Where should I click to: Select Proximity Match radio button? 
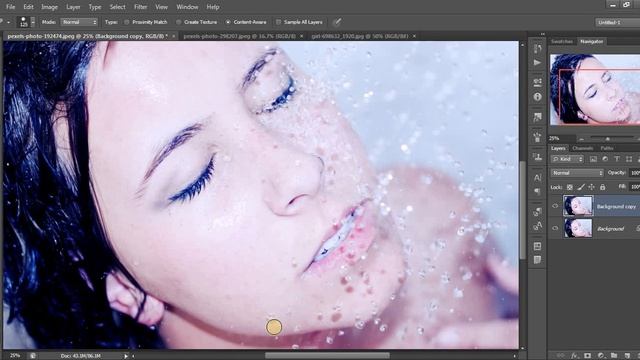tap(127, 22)
